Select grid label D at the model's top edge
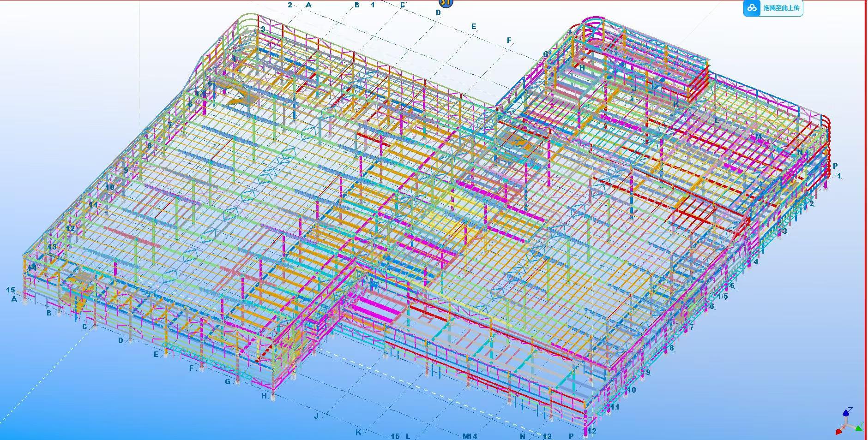868x440 pixels. click(439, 13)
